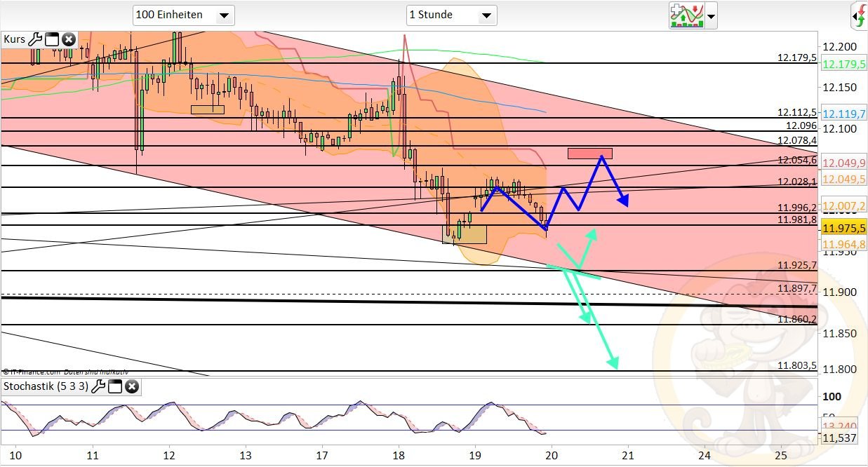Expand the chart type dropdown arrow
The width and height of the screenshot is (868, 467).
pyautogui.click(x=711, y=15)
